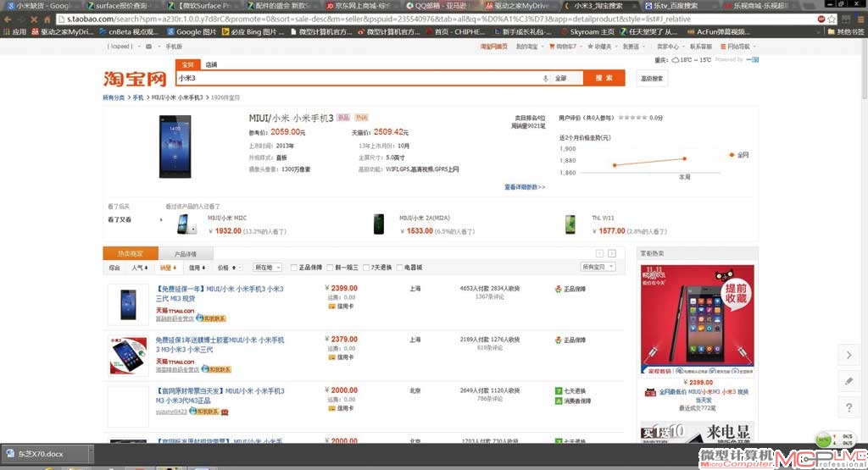Click the microphone icon in the search box
Screen dimensions: 868x470
pos(545,79)
